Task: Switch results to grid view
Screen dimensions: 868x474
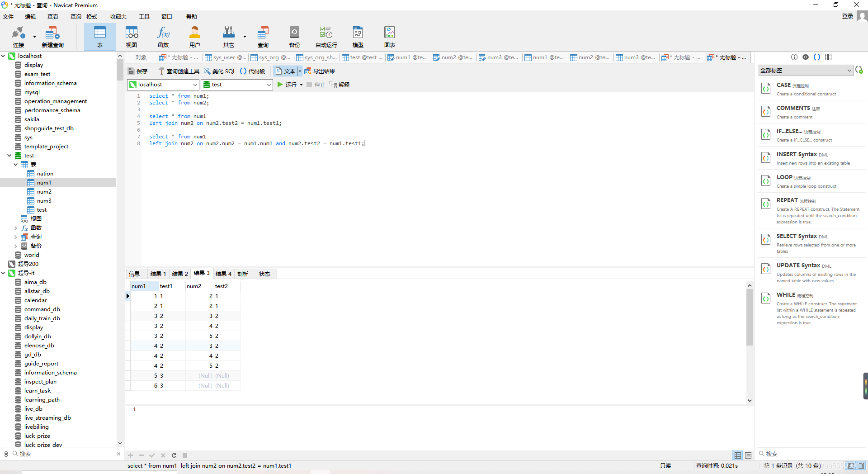Action: click(x=738, y=455)
